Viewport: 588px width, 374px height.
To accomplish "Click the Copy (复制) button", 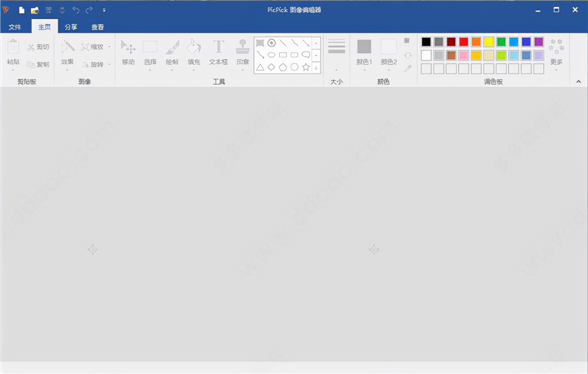I will coord(38,64).
